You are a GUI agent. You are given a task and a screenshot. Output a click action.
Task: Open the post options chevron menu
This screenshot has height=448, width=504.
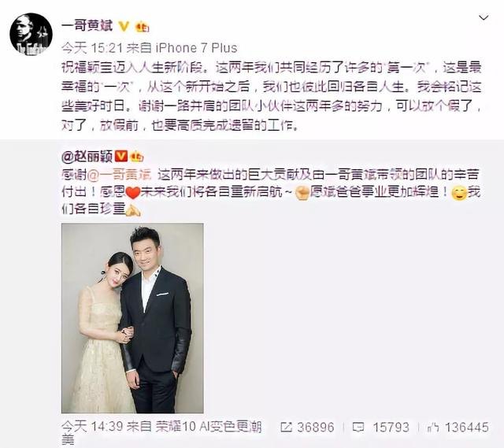pos(484,17)
